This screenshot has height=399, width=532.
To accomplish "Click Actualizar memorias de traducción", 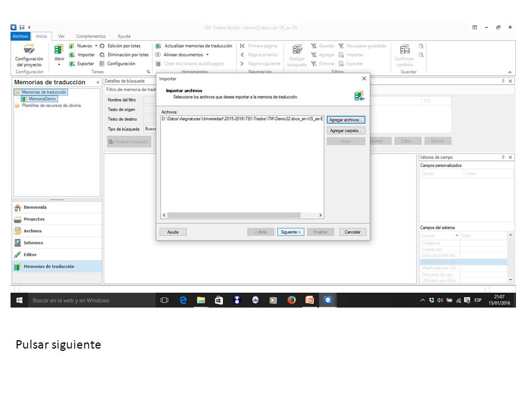I will 194,46.
